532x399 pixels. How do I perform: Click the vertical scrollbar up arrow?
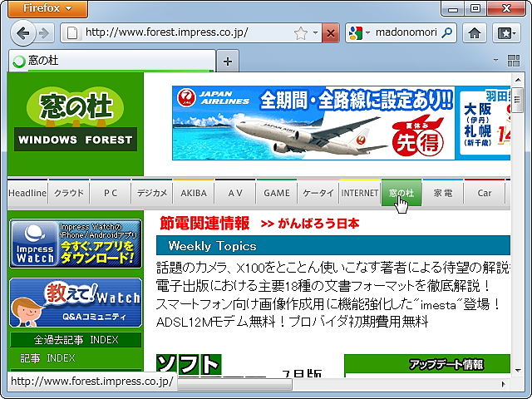click(518, 80)
